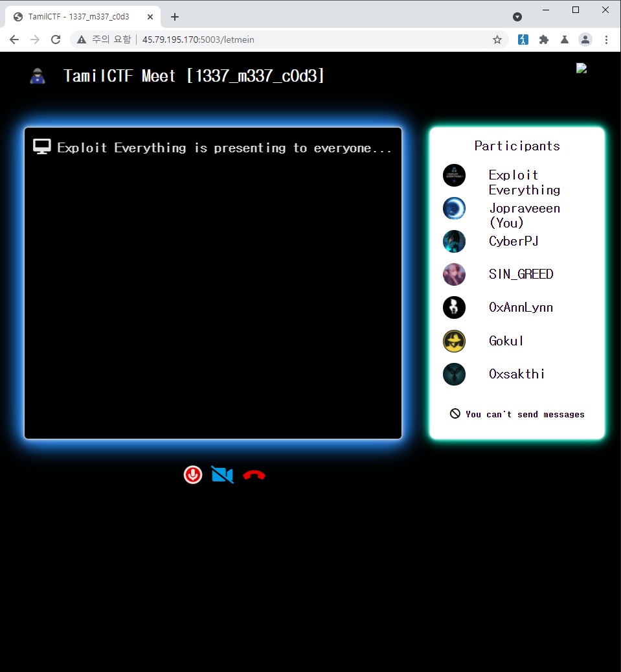Click the not-secure warning triangle icon

click(x=82, y=40)
